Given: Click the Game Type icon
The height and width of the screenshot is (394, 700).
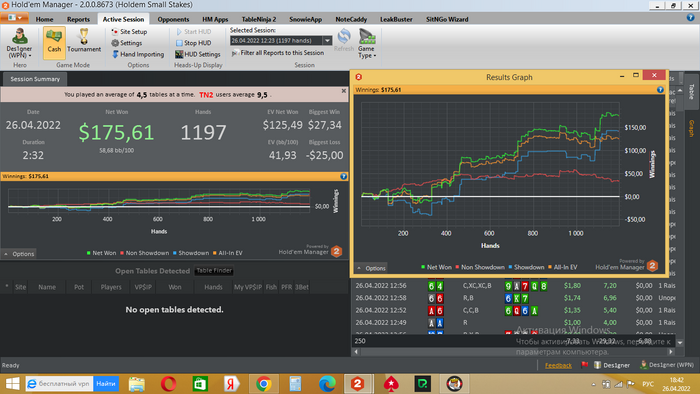Looking at the screenshot, I should point(367,37).
